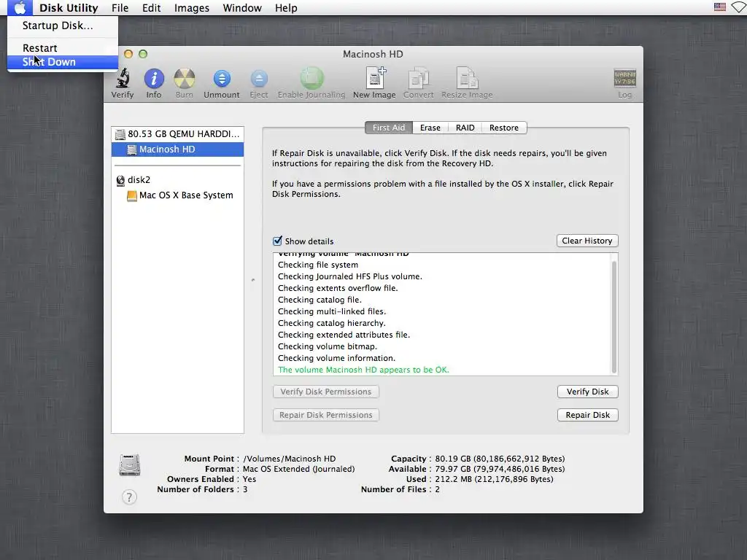Switch to the RAID tab

coord(465,128)
